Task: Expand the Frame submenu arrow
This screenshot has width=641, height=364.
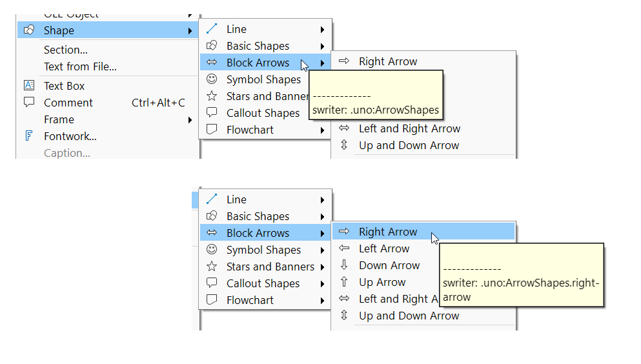Action: (190, 119)
